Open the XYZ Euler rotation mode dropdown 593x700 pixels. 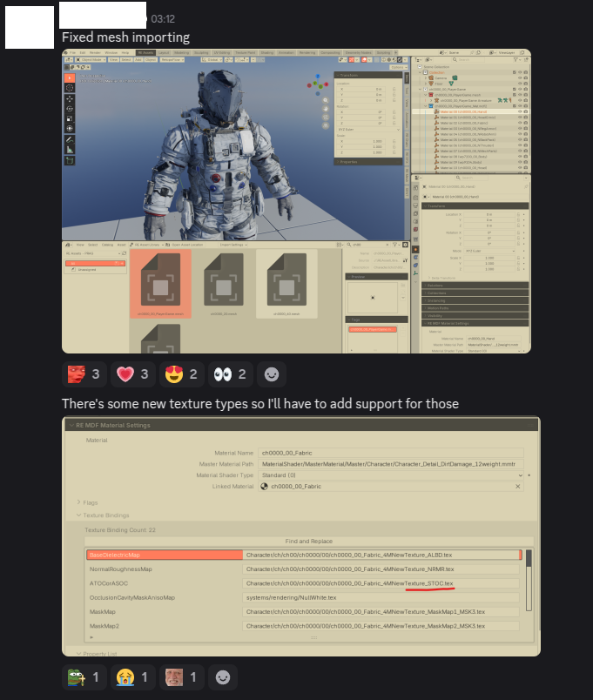point(368,130)
